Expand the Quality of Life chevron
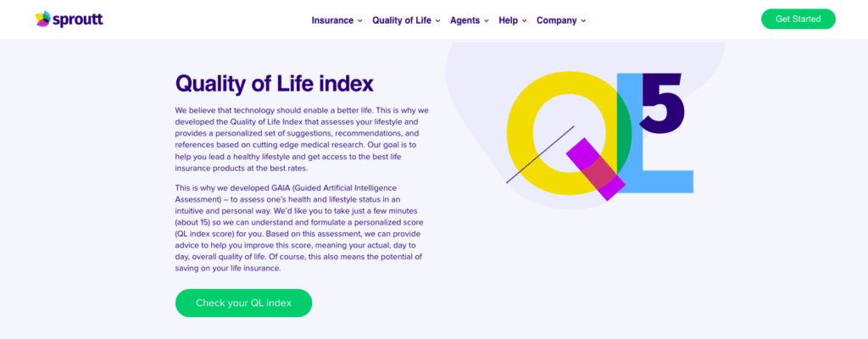868x339 pixels. [438, 20]
